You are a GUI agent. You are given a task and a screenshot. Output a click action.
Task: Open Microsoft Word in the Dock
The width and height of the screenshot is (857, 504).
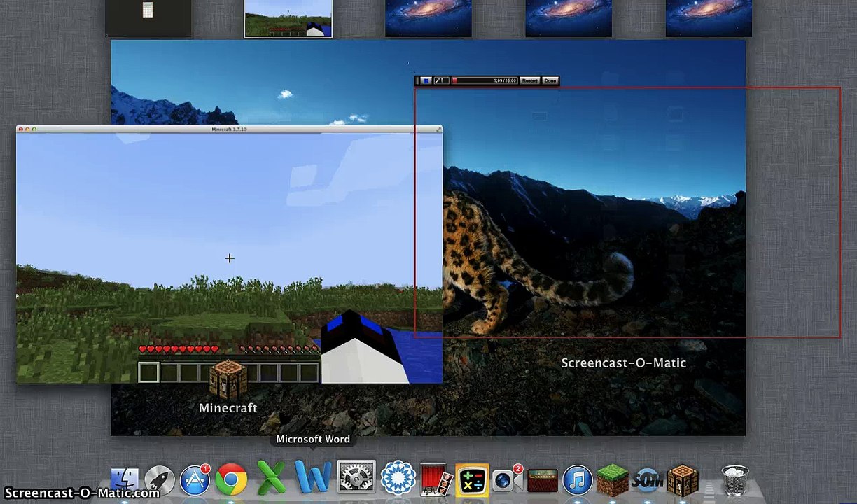[313, 477]
